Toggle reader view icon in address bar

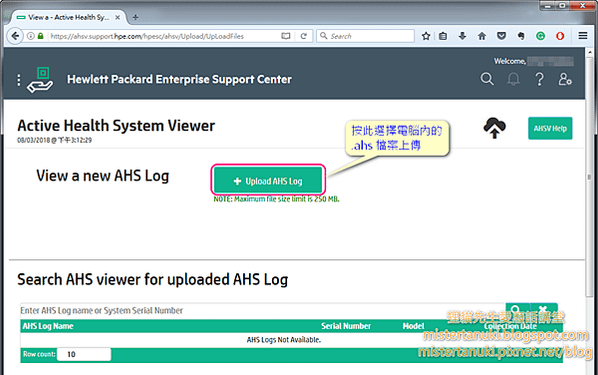point(286,36)
